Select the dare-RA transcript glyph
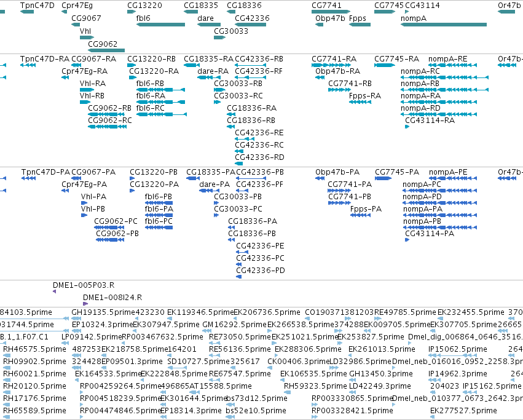 click(x=209, y=77)
